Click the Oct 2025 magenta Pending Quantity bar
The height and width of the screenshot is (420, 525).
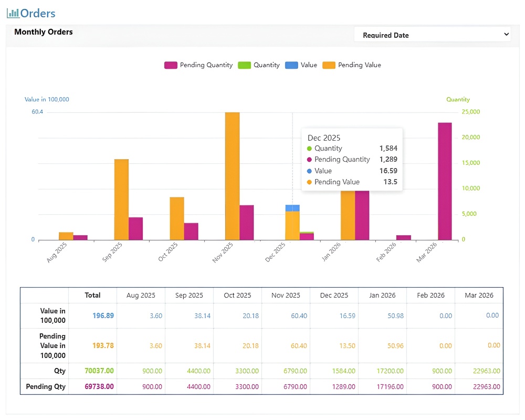tap(191, 232)
